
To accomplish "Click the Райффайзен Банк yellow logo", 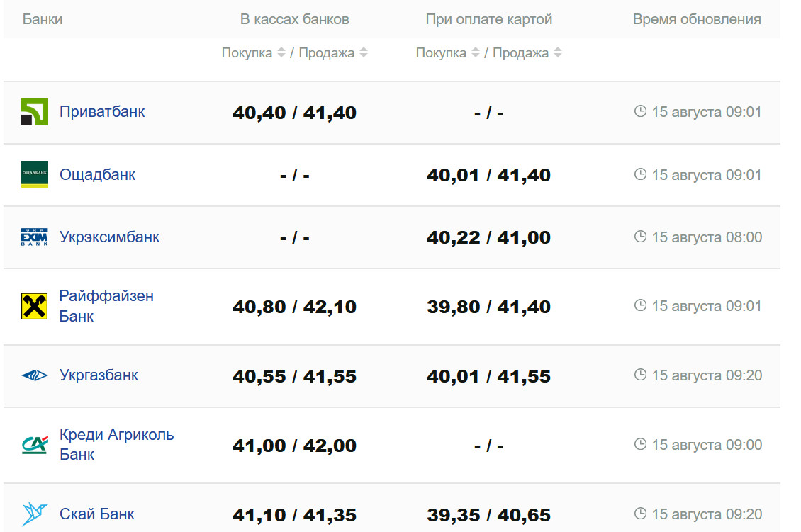I will (x=35, y=306).
